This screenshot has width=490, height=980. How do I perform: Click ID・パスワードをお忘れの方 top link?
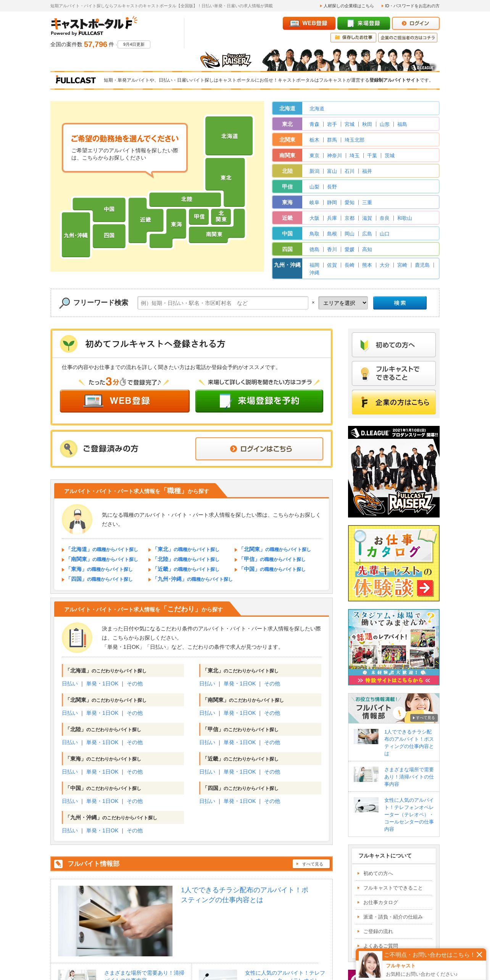point(412,6)
